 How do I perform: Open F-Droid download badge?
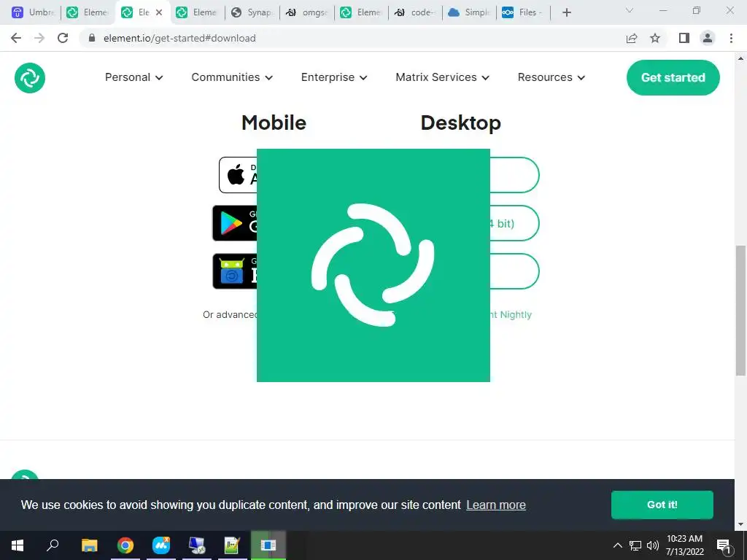point(234,271)
